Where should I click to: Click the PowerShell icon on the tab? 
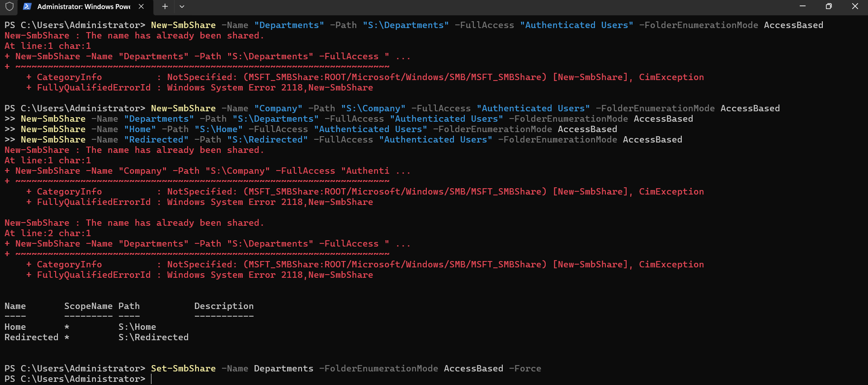coord(27,6)
